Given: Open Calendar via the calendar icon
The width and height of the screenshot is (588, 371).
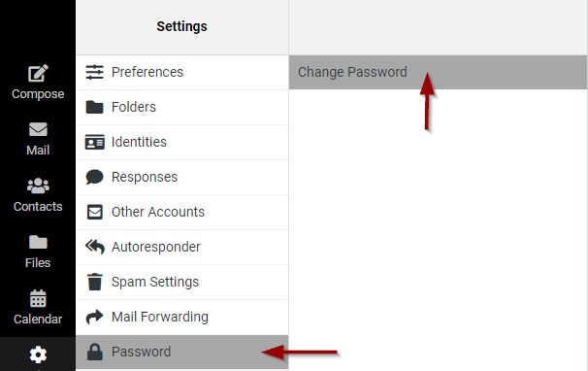Looking at the screenshot, I should [x=38, y=298].
